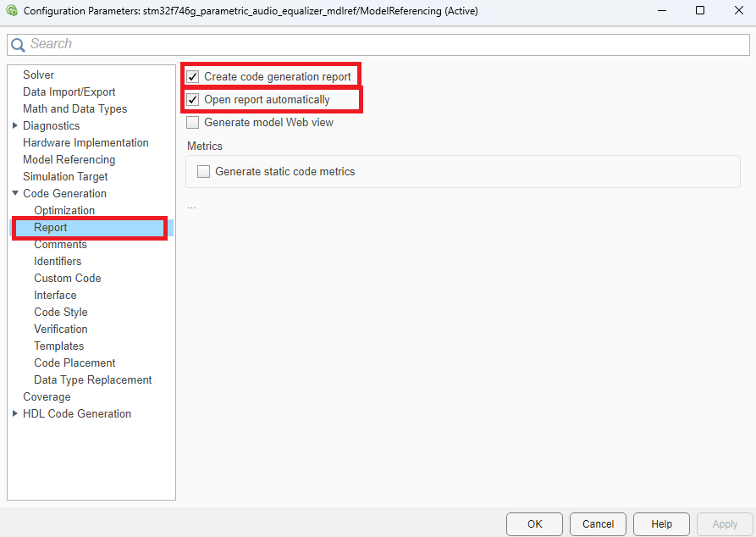
Task: Click the Help button
Action: pyautogui.click(x=661, y=523)
